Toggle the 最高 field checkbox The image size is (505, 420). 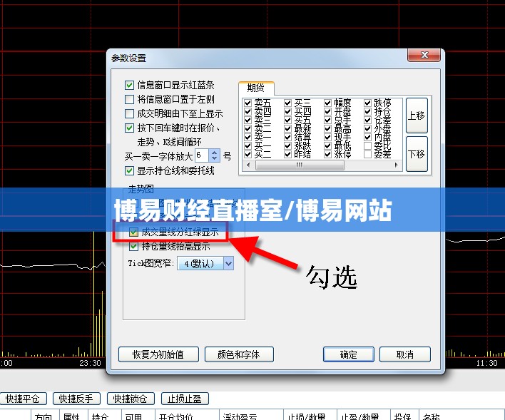[327, 129]
